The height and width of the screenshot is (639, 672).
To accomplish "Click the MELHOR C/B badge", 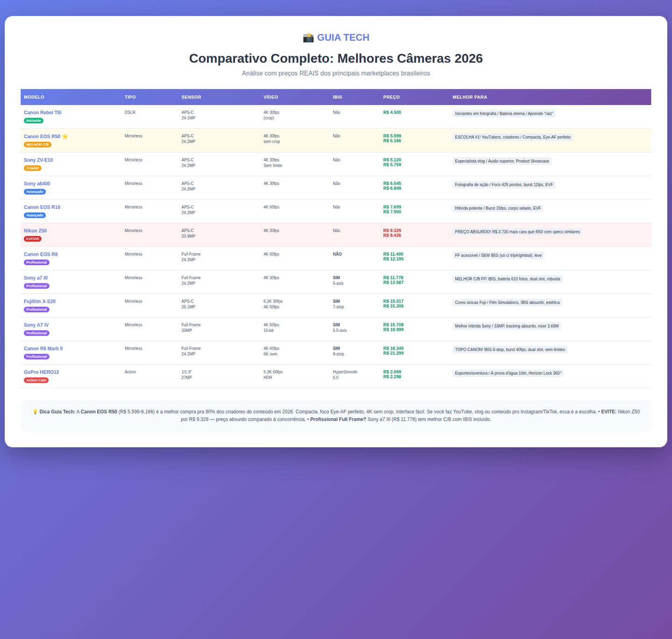I will tap(38, 145).
